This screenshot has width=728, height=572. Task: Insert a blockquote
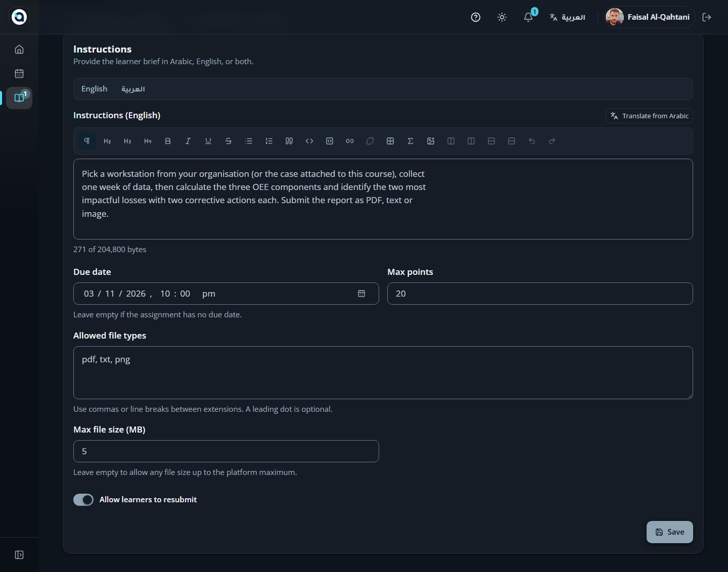(289, 141)
